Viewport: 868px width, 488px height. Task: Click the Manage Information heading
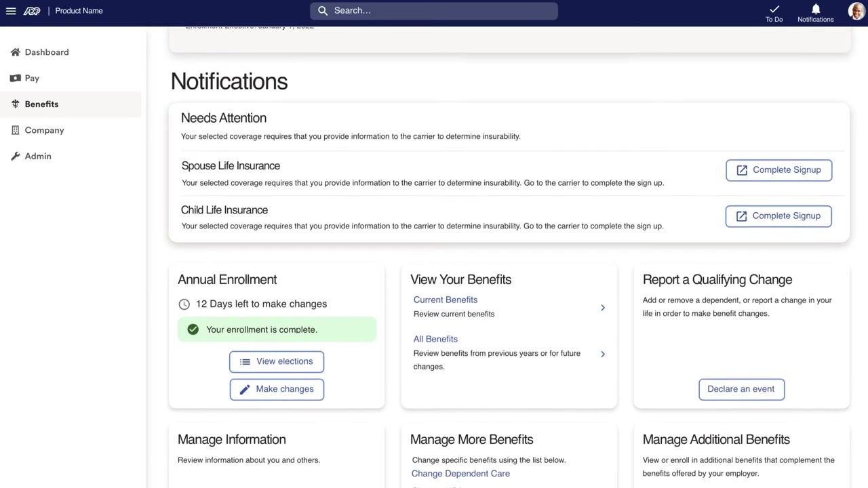click(x=232, y=440)
